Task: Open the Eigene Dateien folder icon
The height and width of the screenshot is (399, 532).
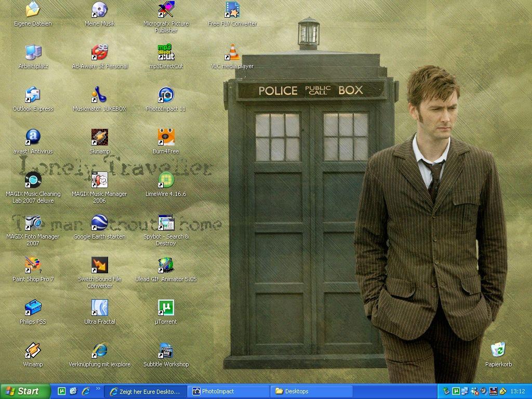Action: coord(33,9)
